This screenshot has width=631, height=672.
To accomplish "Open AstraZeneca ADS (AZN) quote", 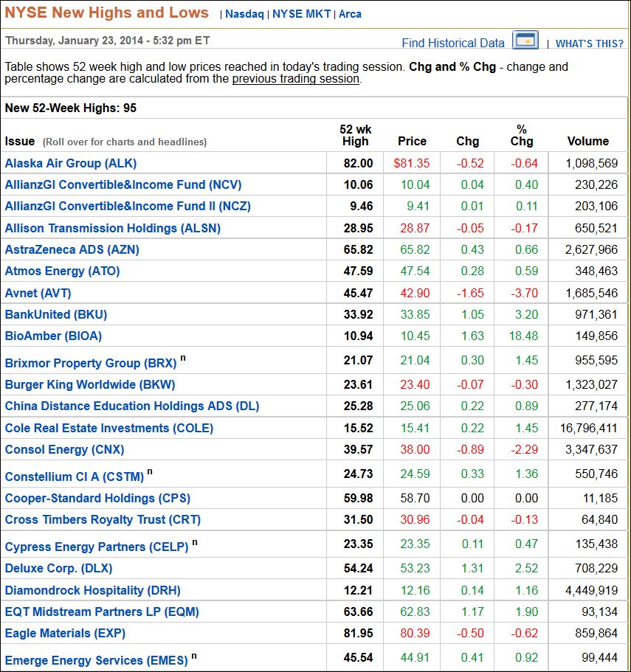I will click(72, 249).
